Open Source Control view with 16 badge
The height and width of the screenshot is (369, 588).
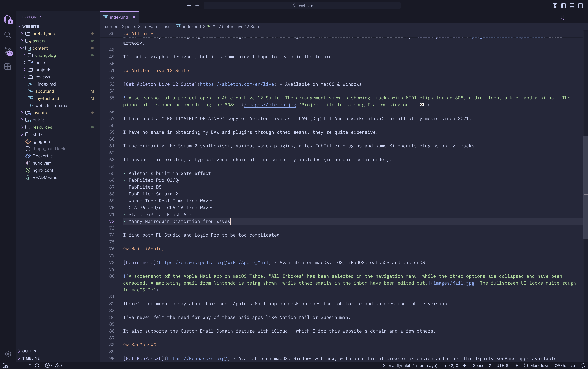(x=8, y=51)
